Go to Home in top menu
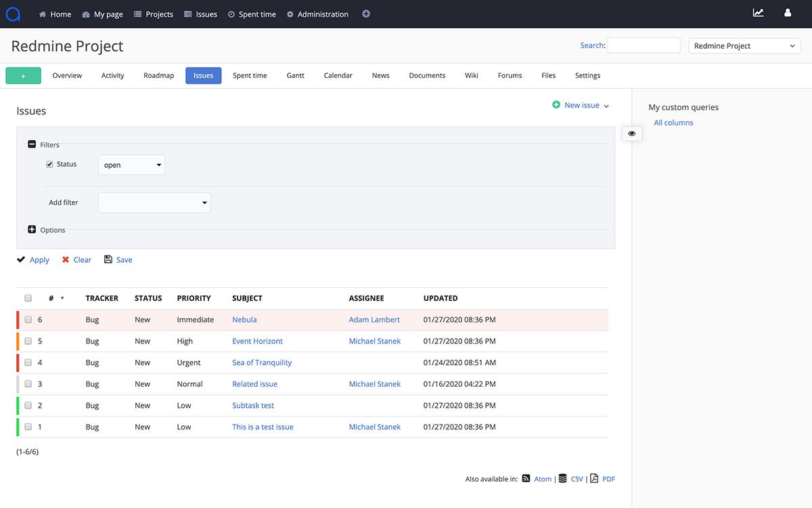The image size is (812, 508). click(x=55, y=14)
